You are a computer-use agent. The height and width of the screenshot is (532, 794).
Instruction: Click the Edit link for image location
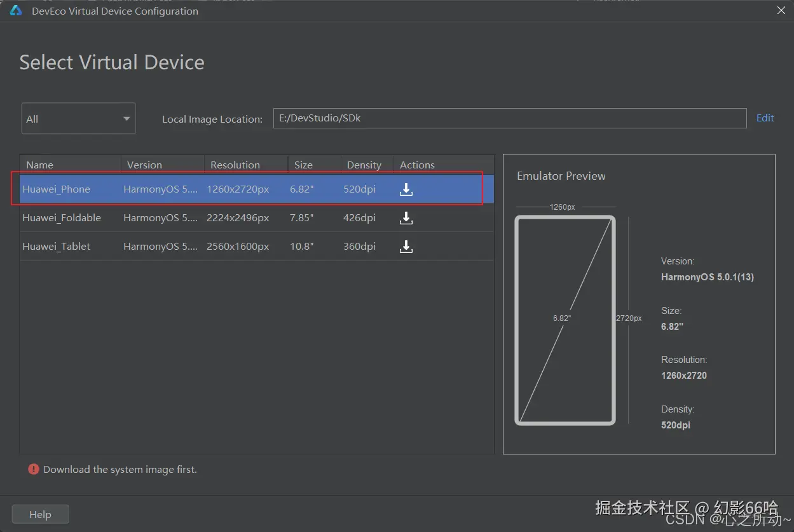point(765,118)
